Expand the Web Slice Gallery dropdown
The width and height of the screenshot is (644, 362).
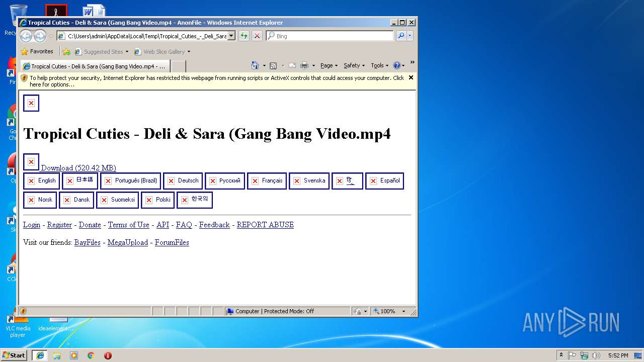pyautogui.click(x=189, y=52)
